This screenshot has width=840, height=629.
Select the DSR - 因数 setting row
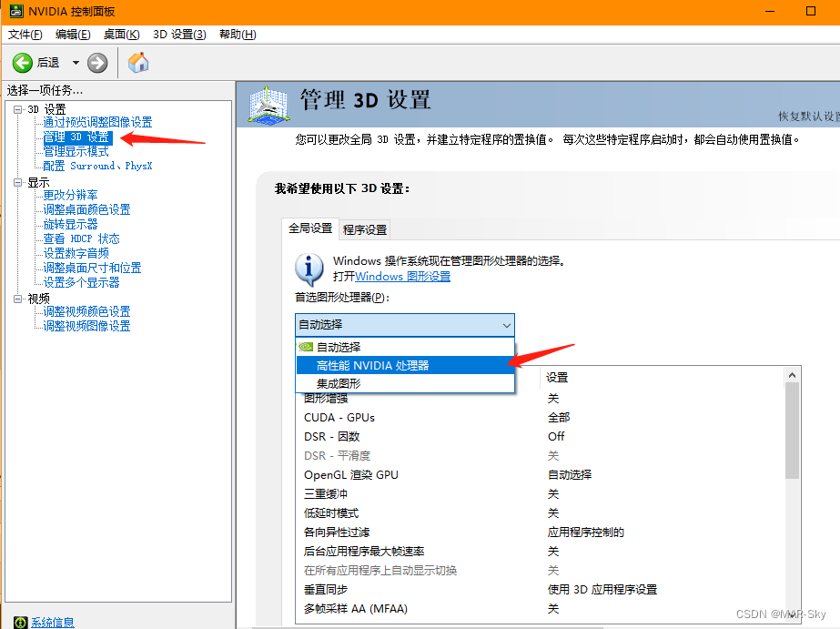click(x=540, y=437)
